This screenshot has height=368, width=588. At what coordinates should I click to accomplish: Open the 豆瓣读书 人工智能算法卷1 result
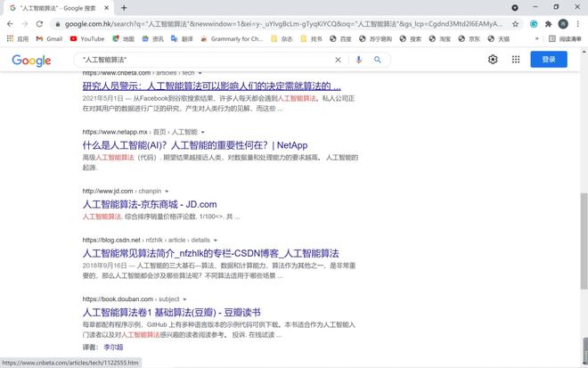171,313
